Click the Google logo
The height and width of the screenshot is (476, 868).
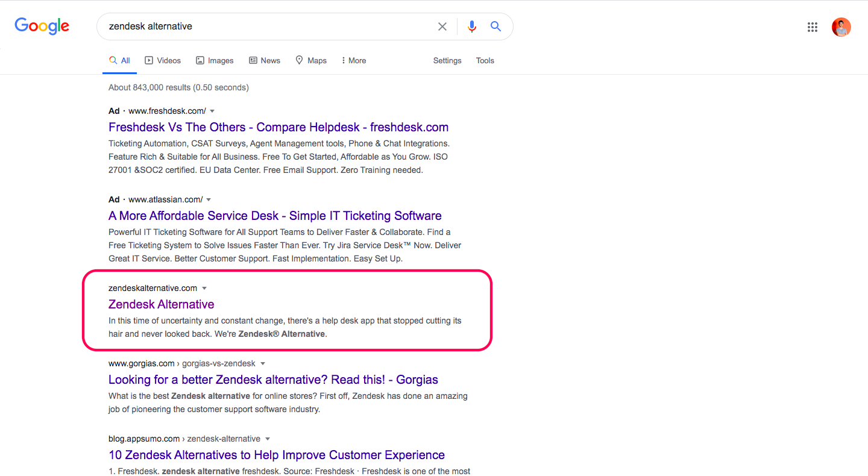click(42, 26)
